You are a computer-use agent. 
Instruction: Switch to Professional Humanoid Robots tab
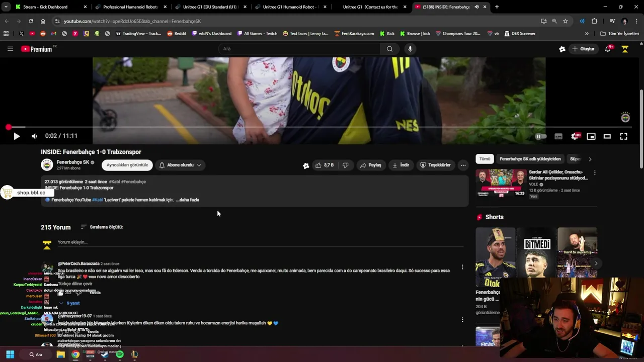point(130,7)
